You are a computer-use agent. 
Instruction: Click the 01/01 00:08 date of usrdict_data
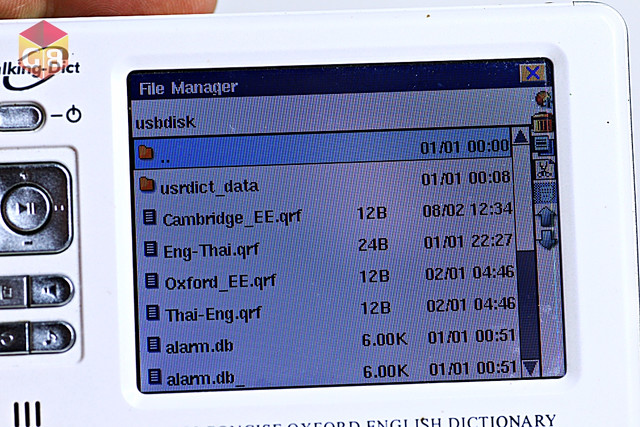pos(466,178)
